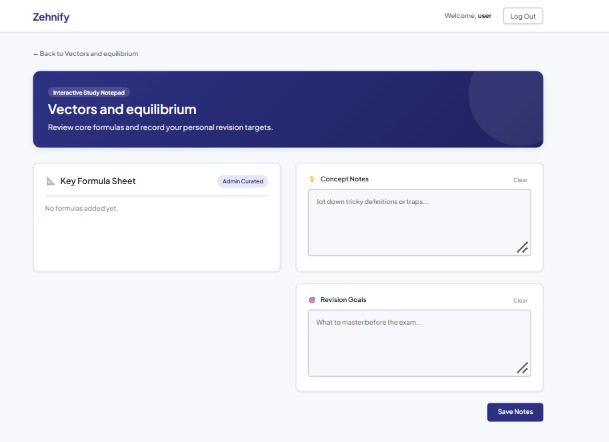Click the Interactive Study Notepad badge

coord(89,92)
